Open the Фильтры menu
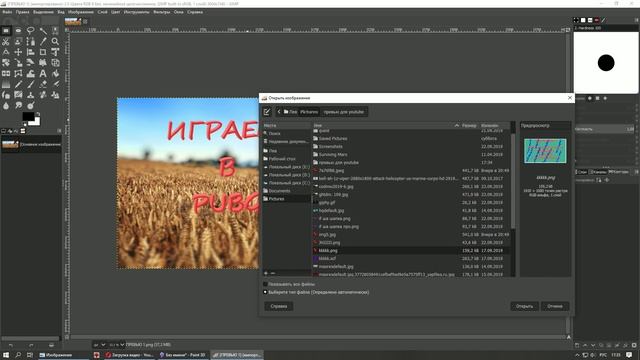The height and width of the screenshot is (360, 640). point(162,12)
